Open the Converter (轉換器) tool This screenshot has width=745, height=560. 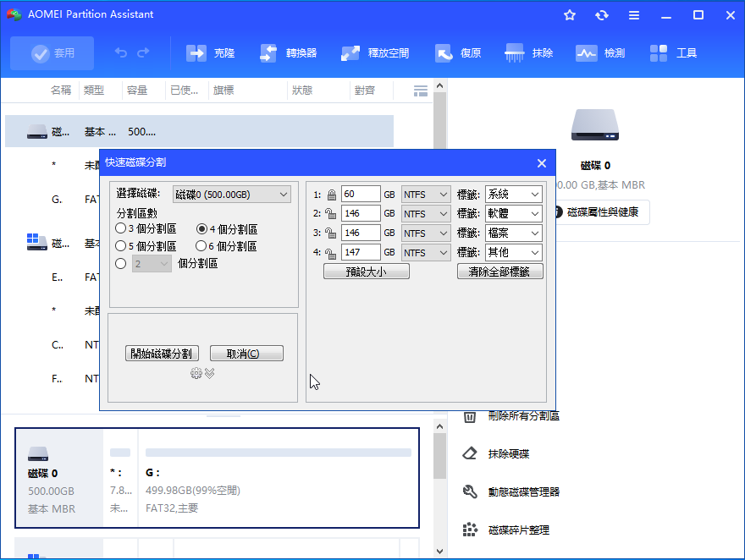pyautogui.click(x=289, y=53)
